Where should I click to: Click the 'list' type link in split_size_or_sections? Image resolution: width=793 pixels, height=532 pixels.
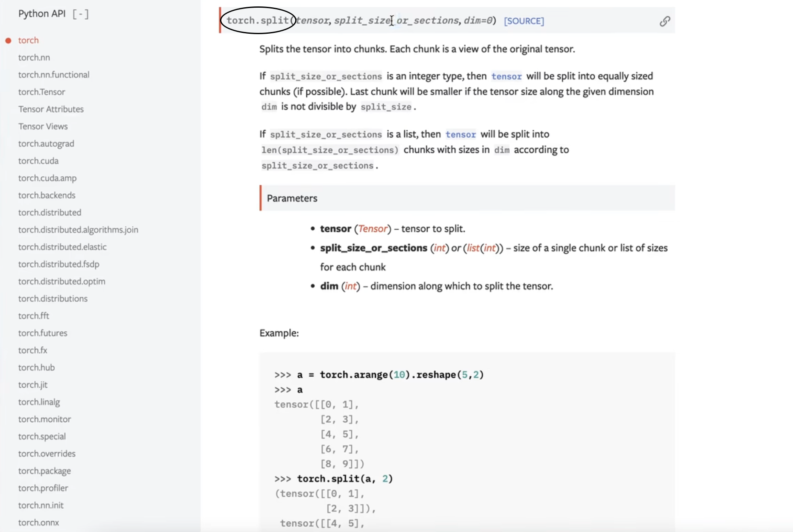click(x=473, y=248)
